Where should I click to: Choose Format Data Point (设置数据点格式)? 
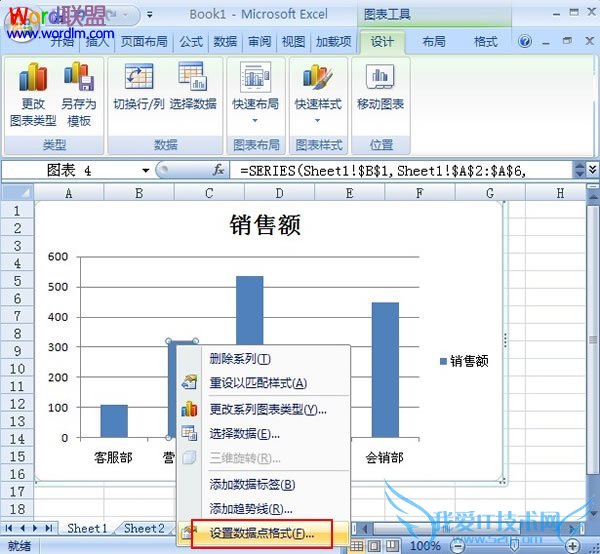pyautogui.click(x=262, y=533)
